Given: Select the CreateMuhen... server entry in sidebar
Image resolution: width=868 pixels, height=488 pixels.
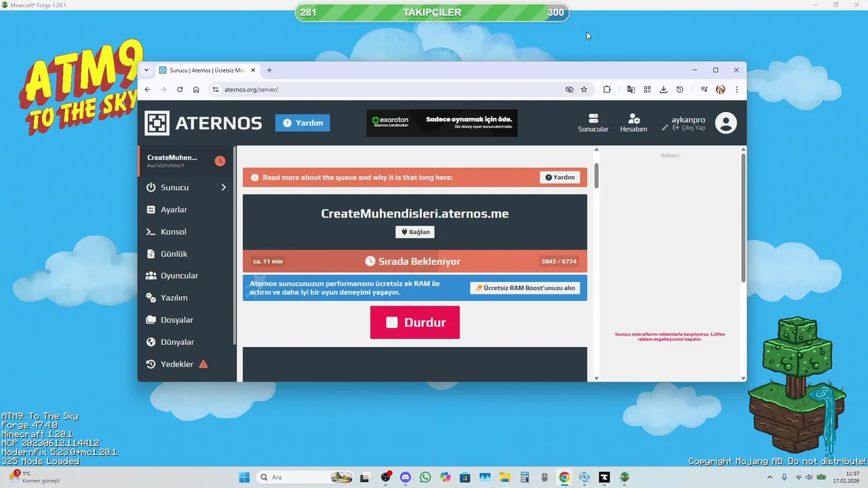Looking at the screenshot, I should (x=185, y=161).
